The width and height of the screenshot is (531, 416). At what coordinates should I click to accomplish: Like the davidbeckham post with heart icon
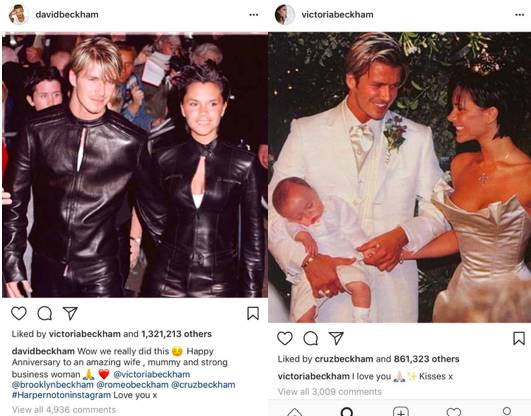point(19,313)
